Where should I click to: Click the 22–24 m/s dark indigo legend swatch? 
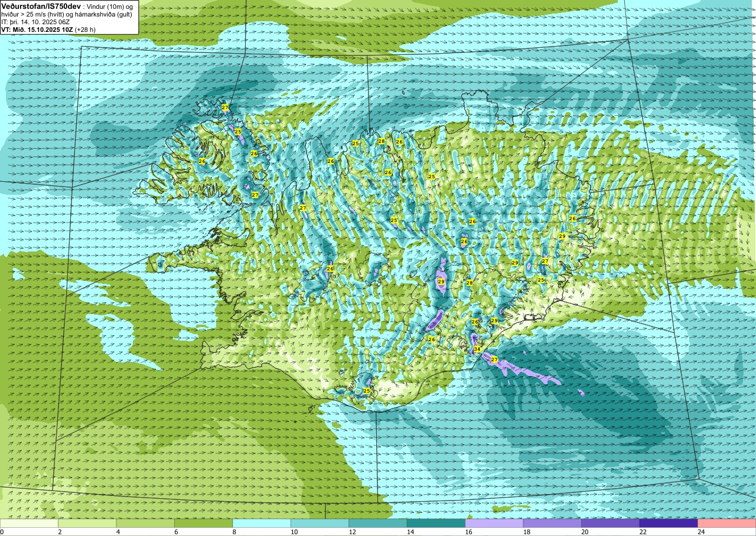click(669, 523)
